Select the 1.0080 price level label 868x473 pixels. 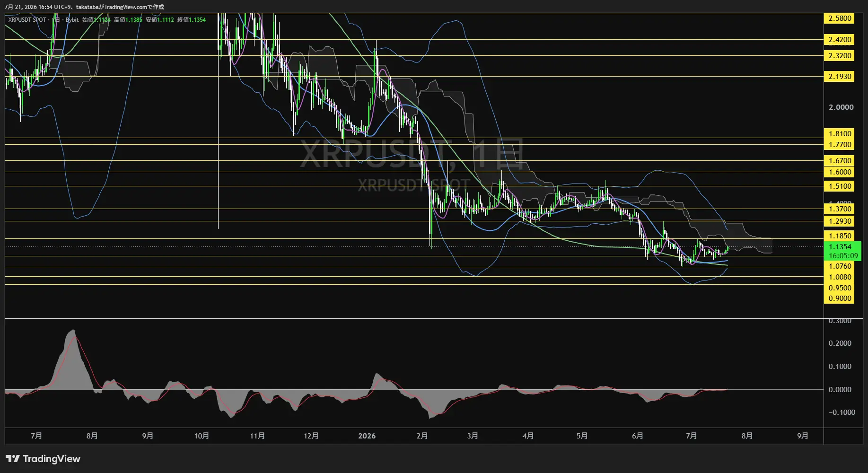(x=840, y=277)
